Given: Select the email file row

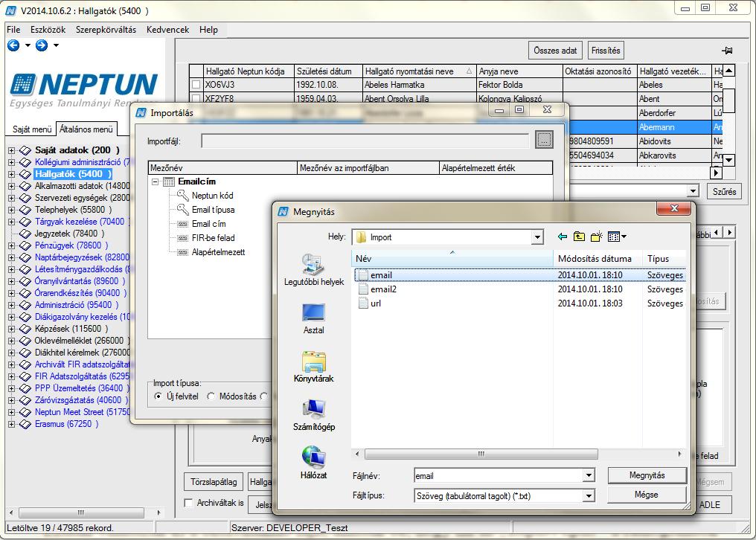Looking at the screenshot, I should point(520,274).
